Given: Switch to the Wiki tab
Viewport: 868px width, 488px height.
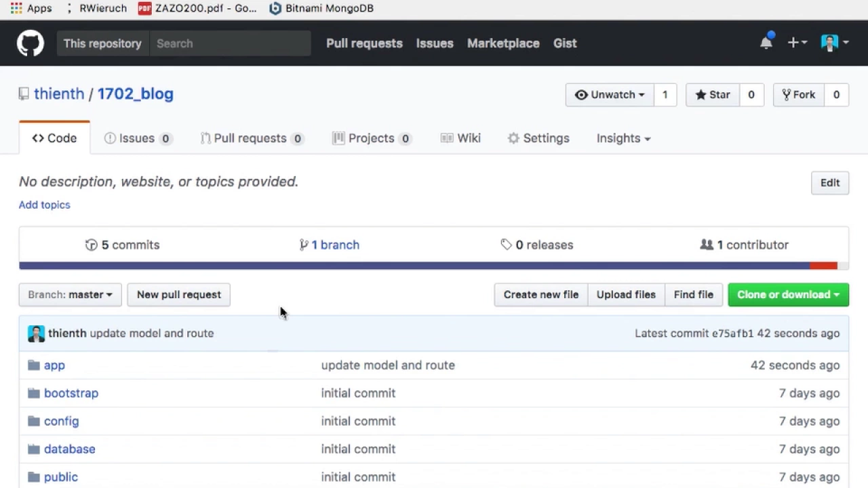Looking at the screenshot, I should tap(460, 138).
